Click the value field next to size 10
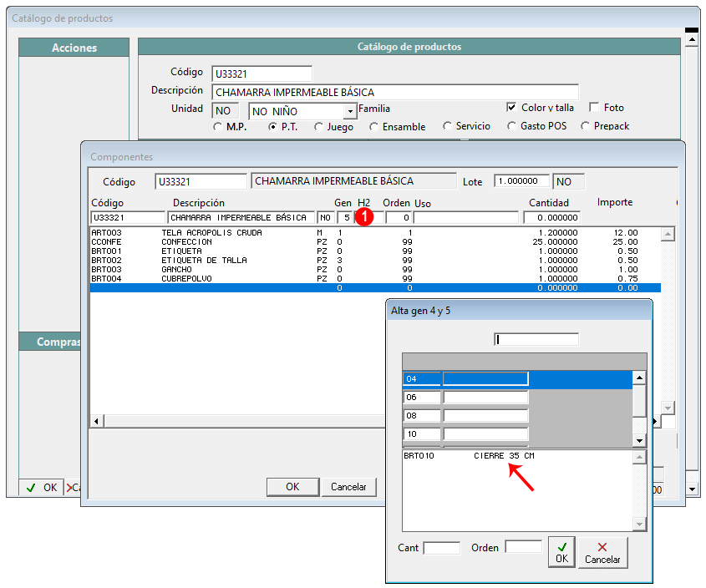Image resolution: width=706 pixels, height=588 pixels. pos(485,434)
